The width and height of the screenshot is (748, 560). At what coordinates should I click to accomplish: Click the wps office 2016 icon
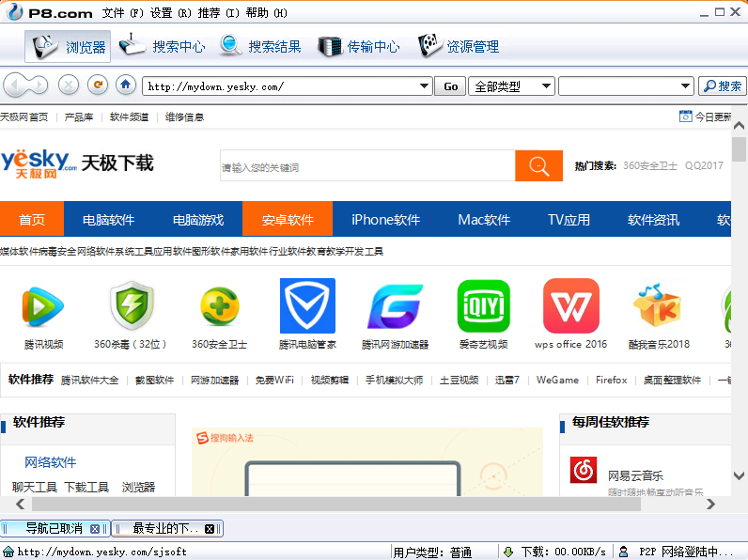click(571, 305)
